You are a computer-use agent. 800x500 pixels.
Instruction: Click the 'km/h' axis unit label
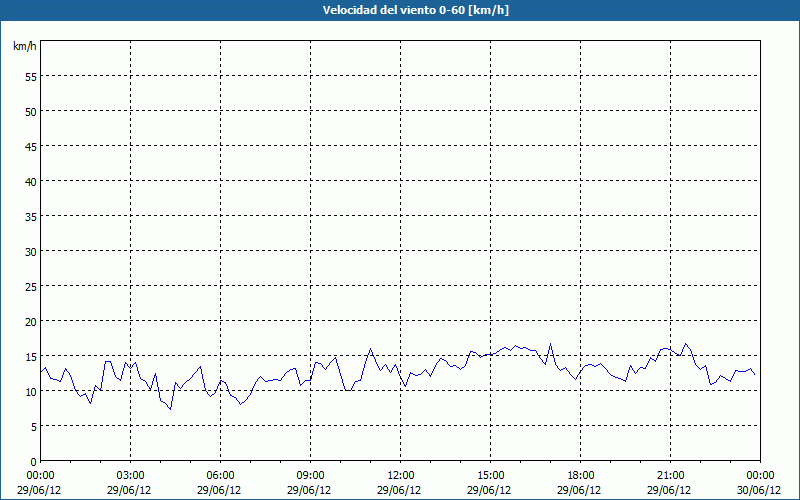pos(25,46)
